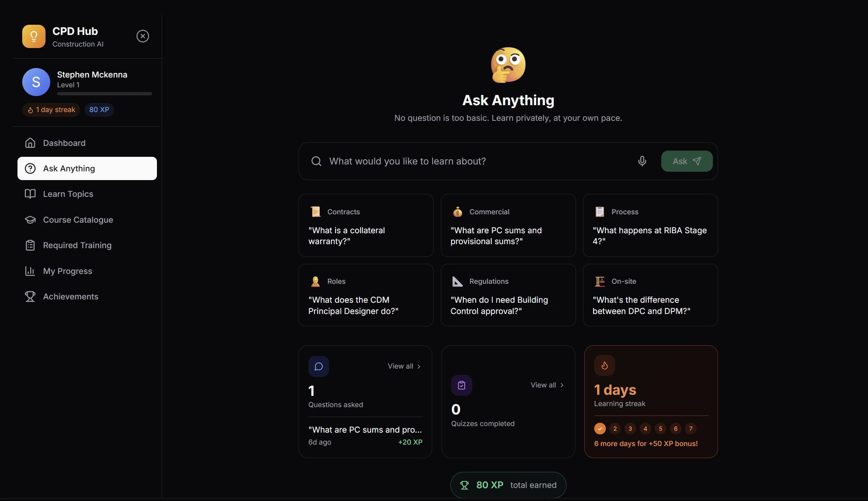Select the Achievements trophy icon

31,297
